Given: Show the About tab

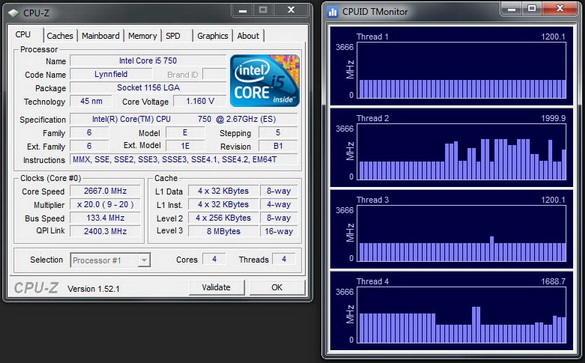Looking at the screenshot, I should pyautogui.click(x=248, y=36).
